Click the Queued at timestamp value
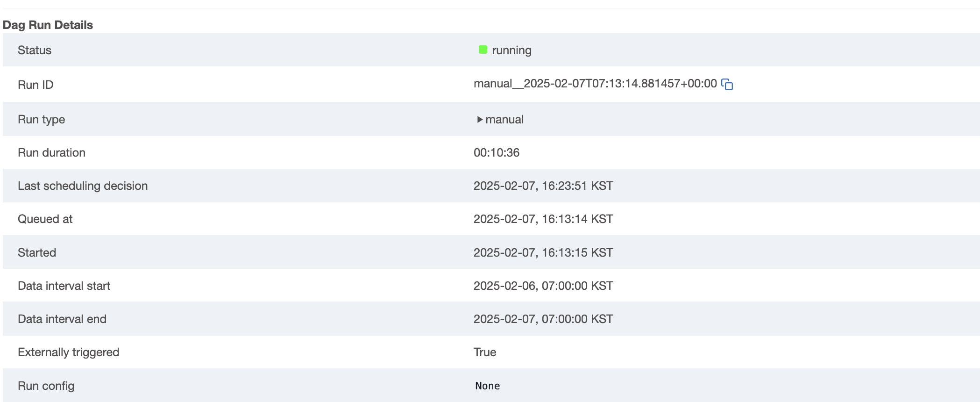980x402 pixels. 543,219
